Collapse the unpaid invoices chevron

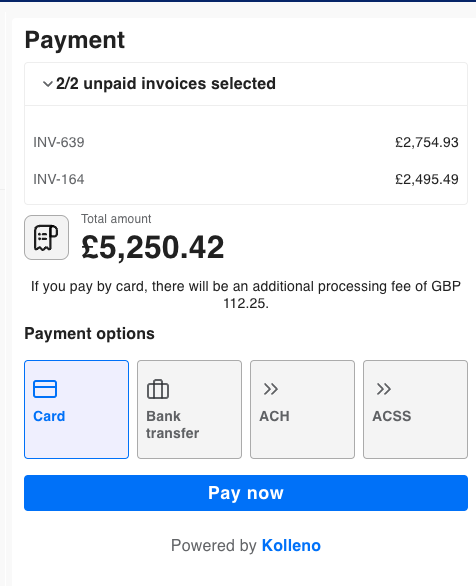[x=47, y=84]
